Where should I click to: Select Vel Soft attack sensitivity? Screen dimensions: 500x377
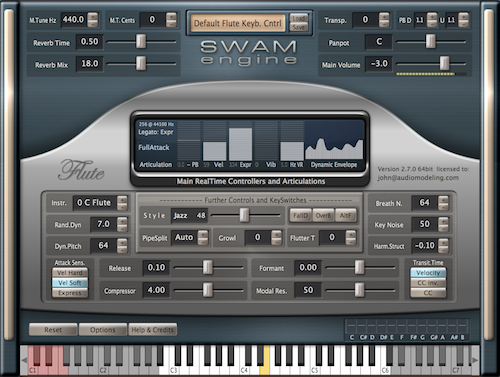pyautogui.click(x=70, y=283)
